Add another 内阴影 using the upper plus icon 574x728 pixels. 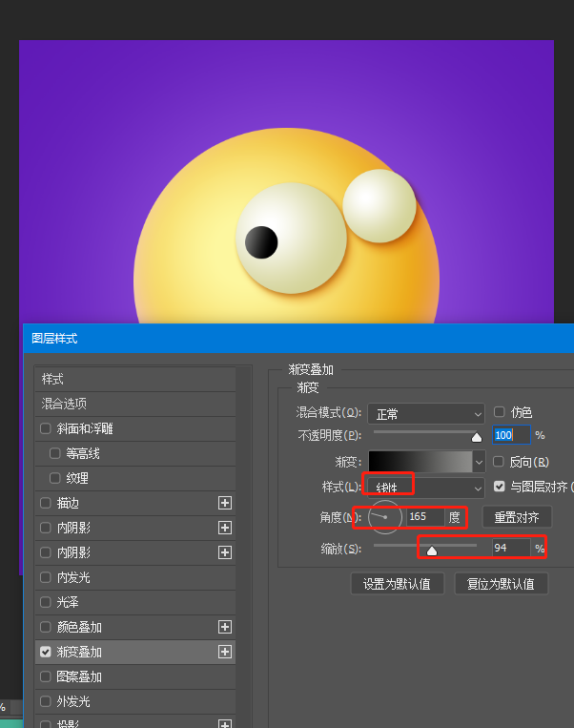225,528
